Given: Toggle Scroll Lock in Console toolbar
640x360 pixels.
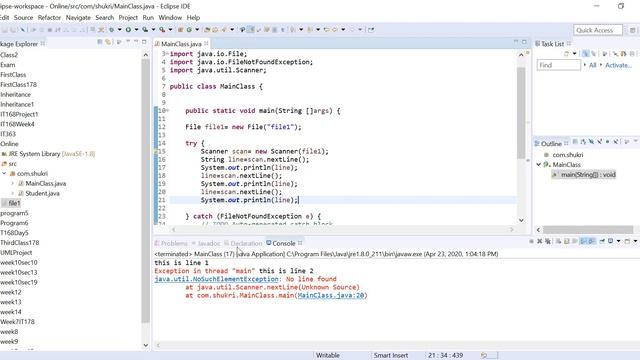Looking at the screenshot, I should (567, 241).
